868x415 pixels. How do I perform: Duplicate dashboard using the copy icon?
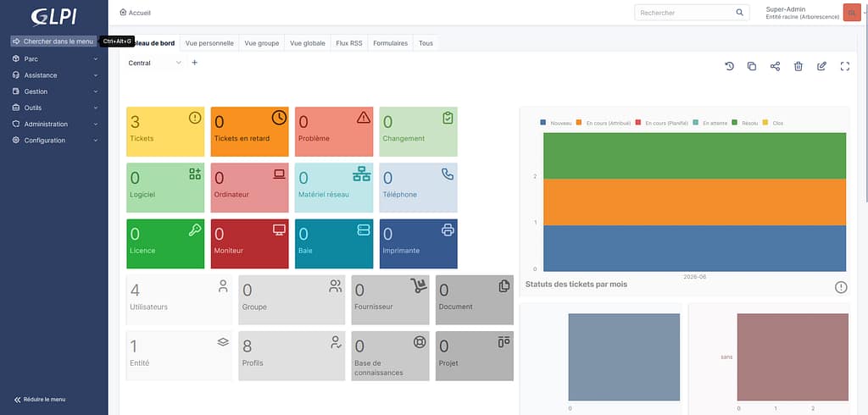(x=752, y=66)
